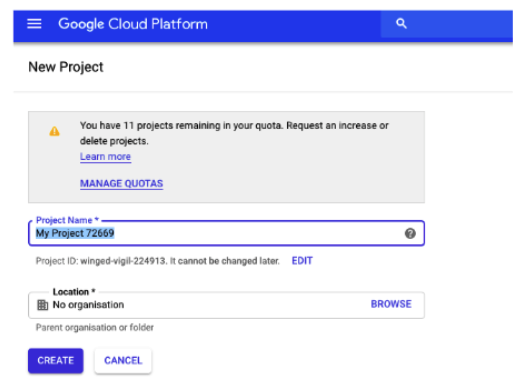Open the MANAGE QUOTAS link
This screenshot has height=392, width=529.
click(121, 184)
